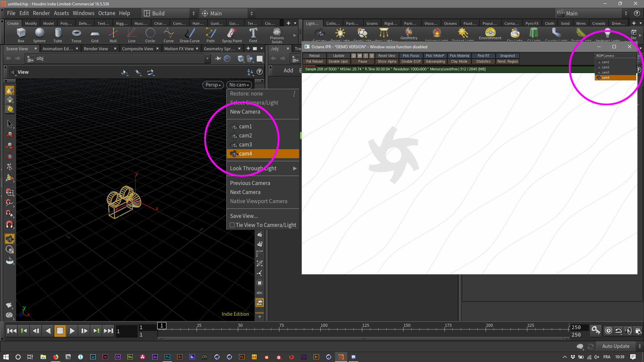Enable Tie View To Camera/Light checkbox
The image size is (644, 362).
point(232,225)
